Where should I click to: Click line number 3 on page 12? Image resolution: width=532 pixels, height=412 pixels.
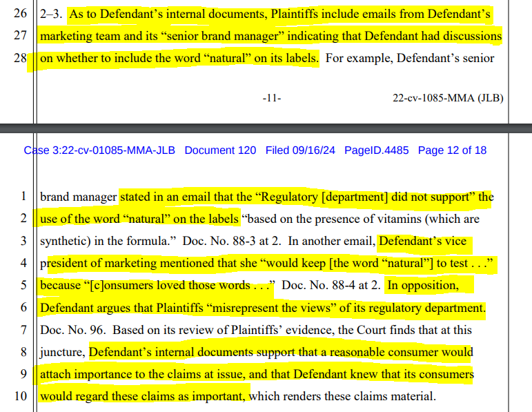(23, 241)
